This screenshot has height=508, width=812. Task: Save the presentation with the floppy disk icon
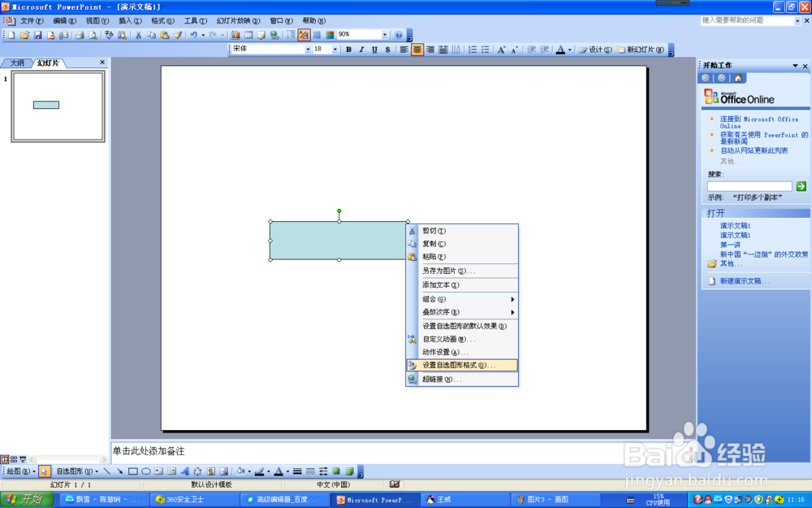click(x=37, y=35)
